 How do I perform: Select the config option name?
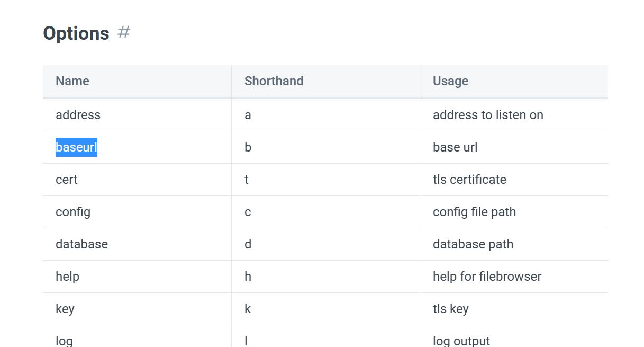73,212
